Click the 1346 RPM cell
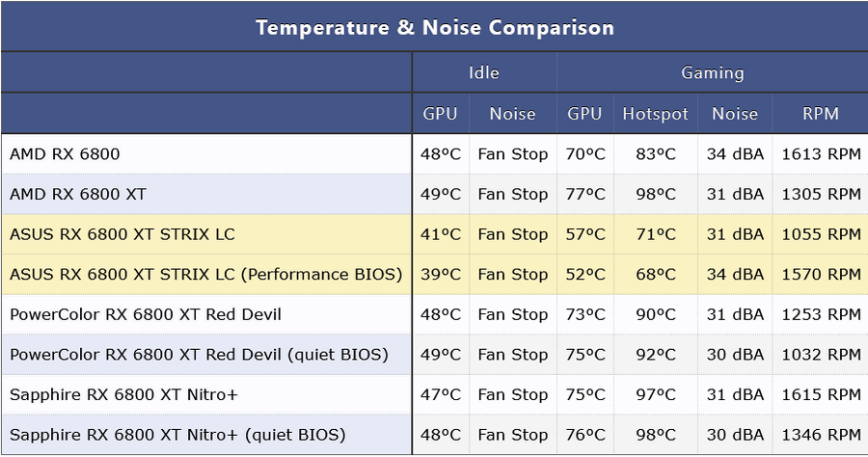868x457 pixels. 821,435
